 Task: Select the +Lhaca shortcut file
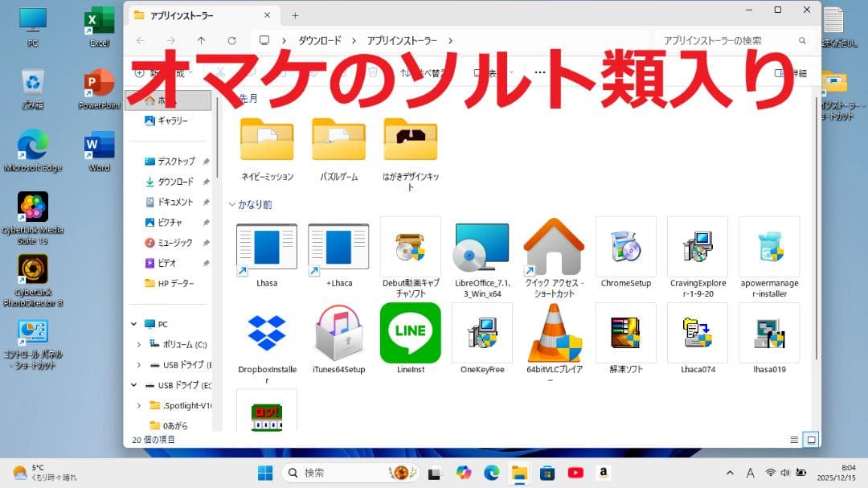click(339, 255)
